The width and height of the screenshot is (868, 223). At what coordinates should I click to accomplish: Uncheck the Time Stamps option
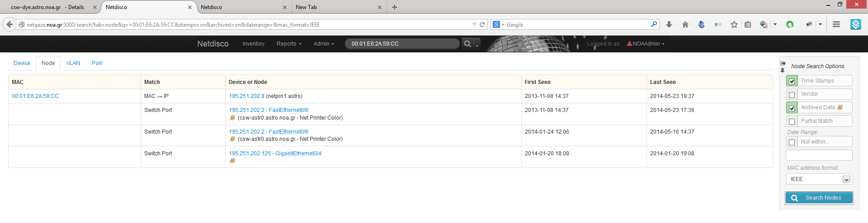(792, 81)
